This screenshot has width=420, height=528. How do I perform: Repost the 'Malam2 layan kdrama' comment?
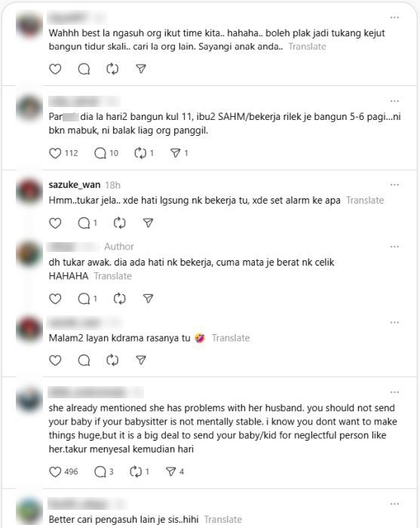tap(112, 361)
